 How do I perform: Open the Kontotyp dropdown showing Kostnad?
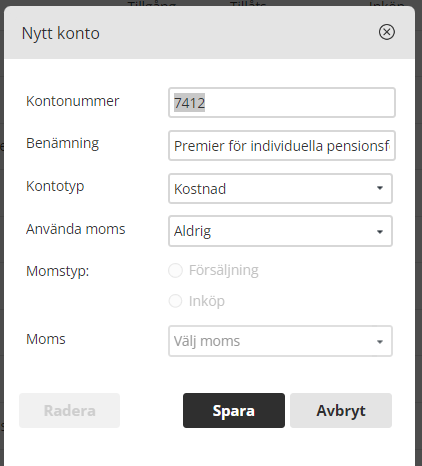tap(280, 188)
